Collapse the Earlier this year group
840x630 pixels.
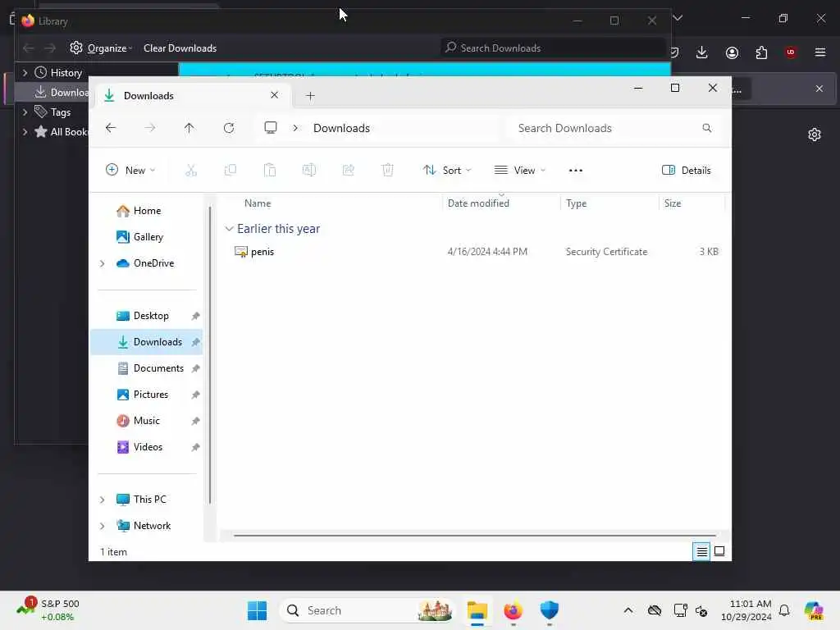pos(229,229)
